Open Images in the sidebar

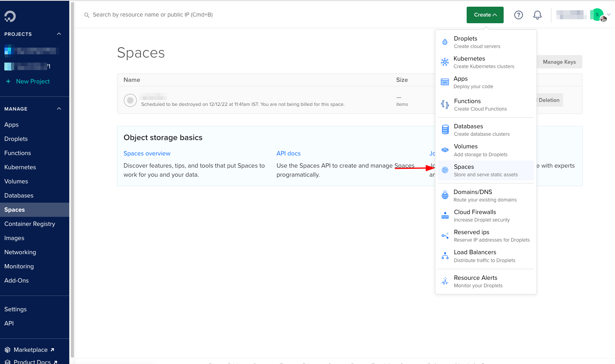pyautogui.click(x=35, y=238)
